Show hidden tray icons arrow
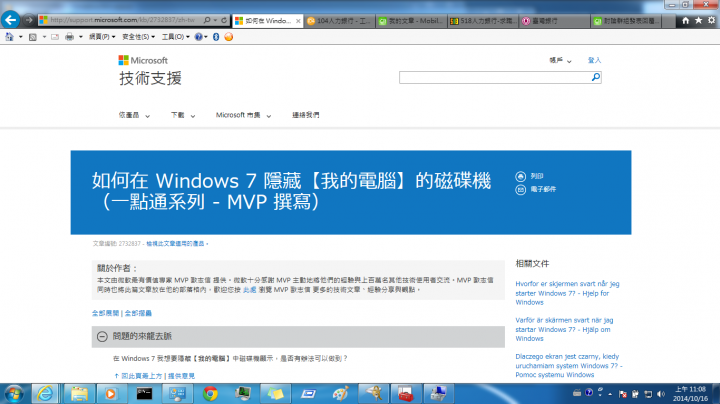 click(610, 394)
